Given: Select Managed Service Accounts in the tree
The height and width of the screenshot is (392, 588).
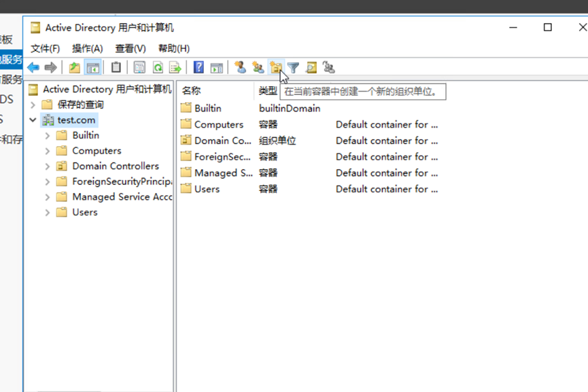Looking at the screenshot, I should pos(122,197).
